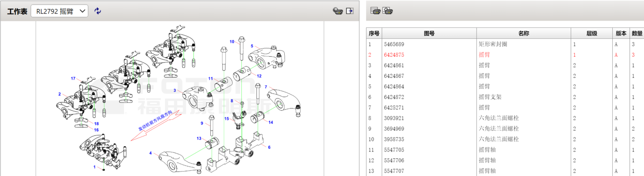
Task: Select callout 17 in the diagram
Action: 73,79
